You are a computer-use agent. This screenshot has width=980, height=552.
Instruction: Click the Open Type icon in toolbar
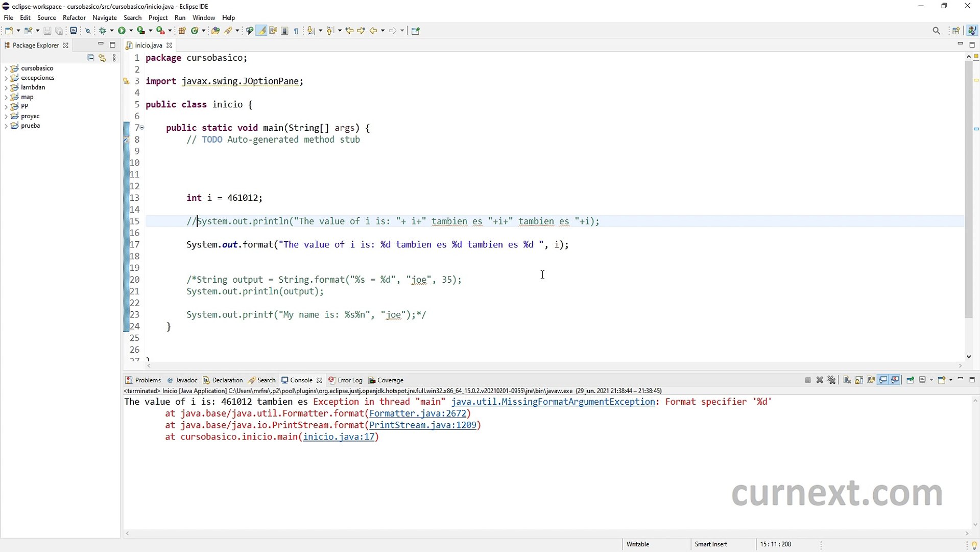click(x=216, y=31)
